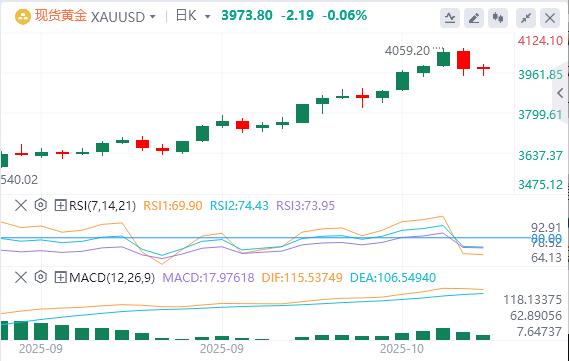Click the 118.13375 MACD axis label
569x361 pixels.
click(532, 300)
